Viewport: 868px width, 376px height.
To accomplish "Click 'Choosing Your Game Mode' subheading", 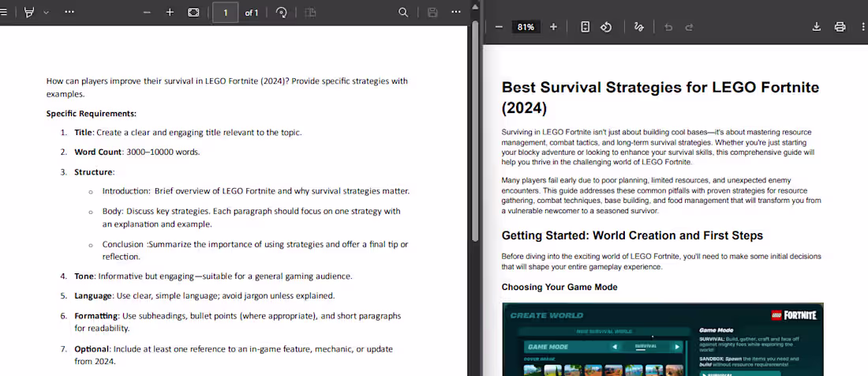I will [x=559, y=287].
